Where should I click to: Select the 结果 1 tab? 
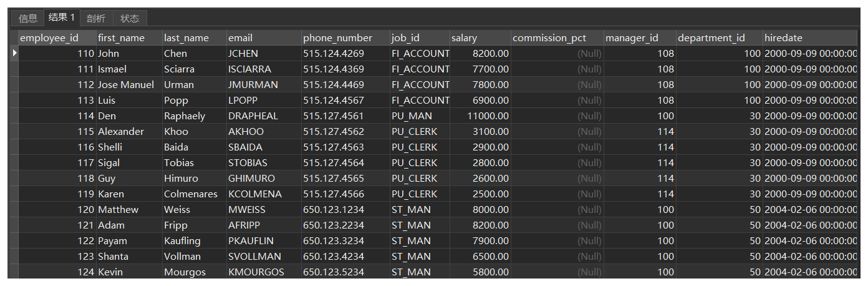[x=62, y=17]
